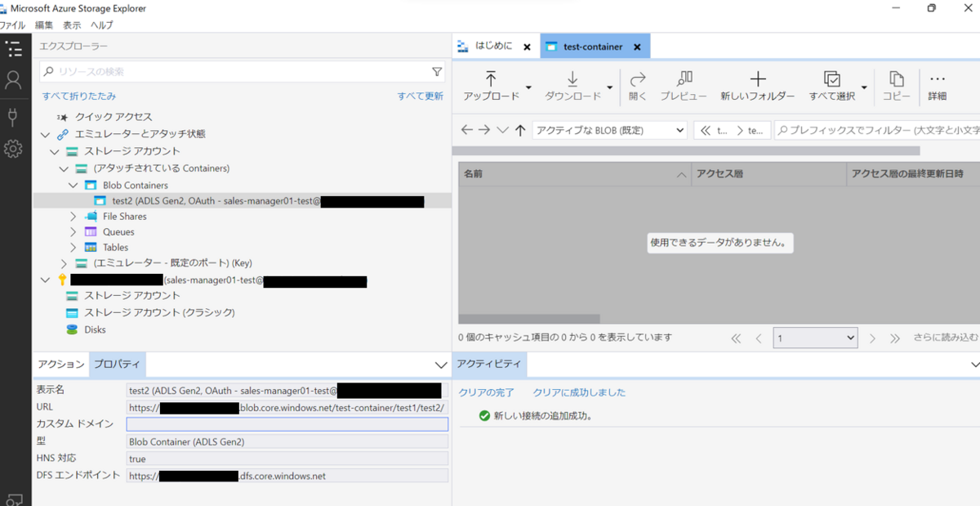Click the Download arrow button
Viewport: 980px width, 506px height.
572,86
